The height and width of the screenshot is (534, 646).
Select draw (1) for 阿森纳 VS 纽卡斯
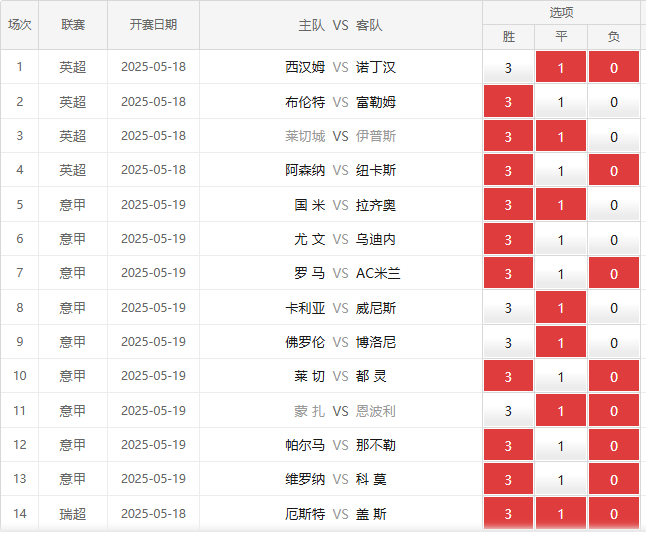pyautogui.click(x=561, y=170)
